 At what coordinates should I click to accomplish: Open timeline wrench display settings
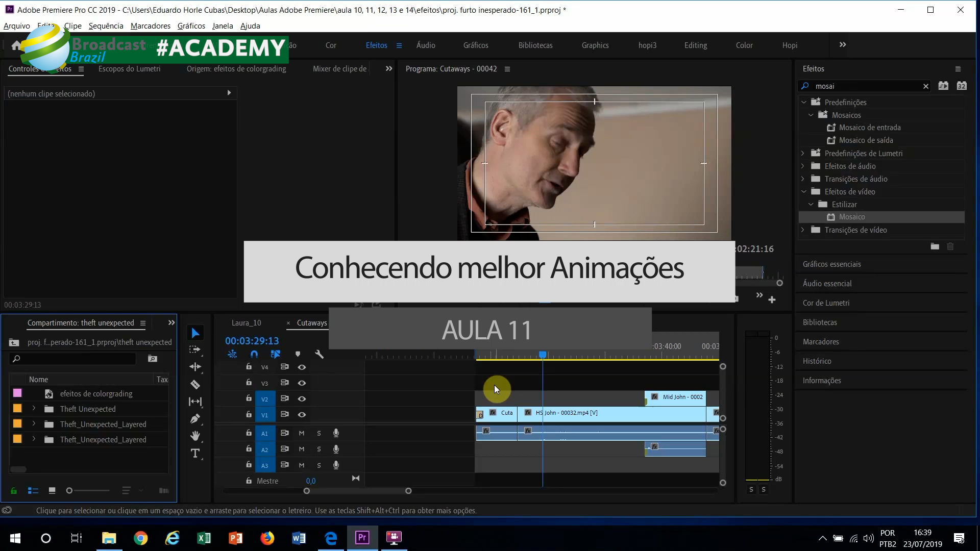point(319,354)
